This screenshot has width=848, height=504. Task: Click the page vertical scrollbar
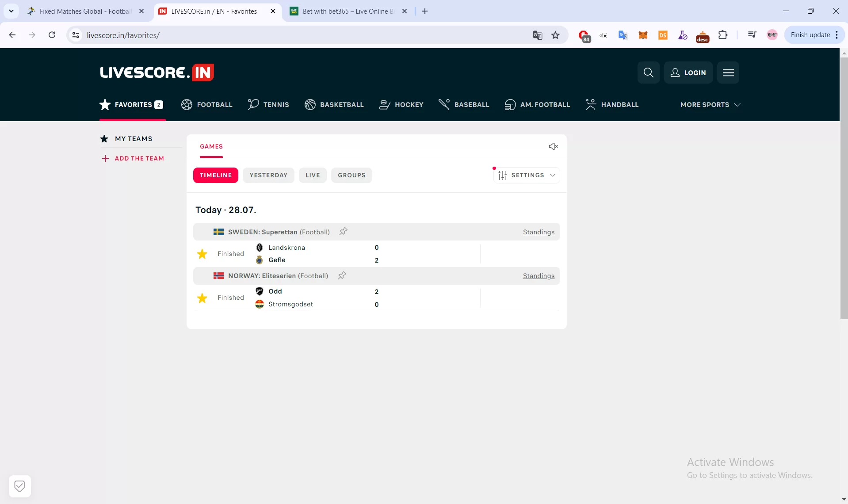click(x=844, y=188)
